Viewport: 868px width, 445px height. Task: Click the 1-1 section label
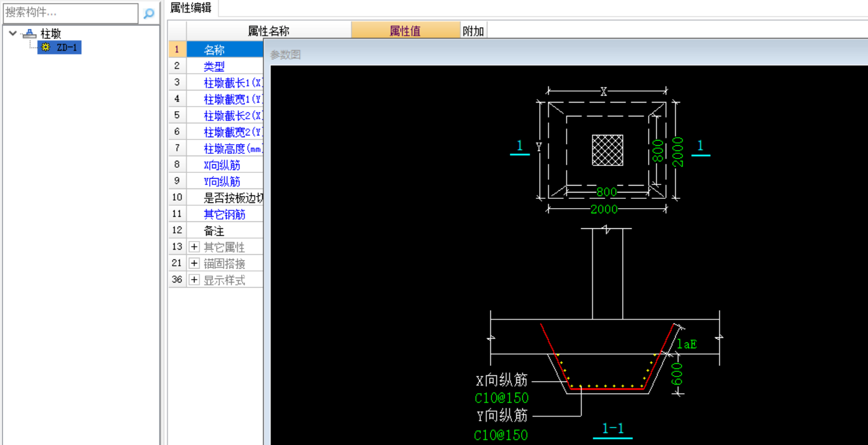coord(613,428)
